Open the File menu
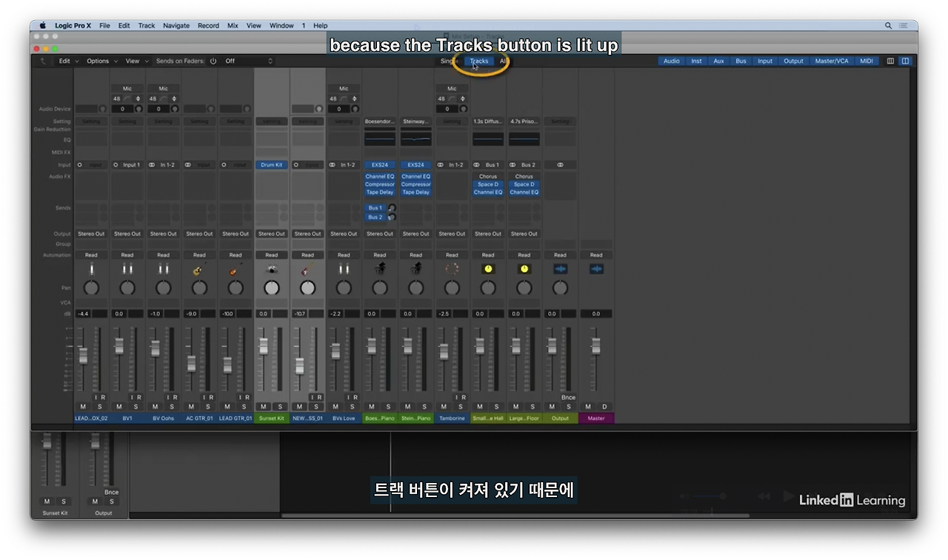The height and width of the screenshot is (560, 948). tap(104, 25)
